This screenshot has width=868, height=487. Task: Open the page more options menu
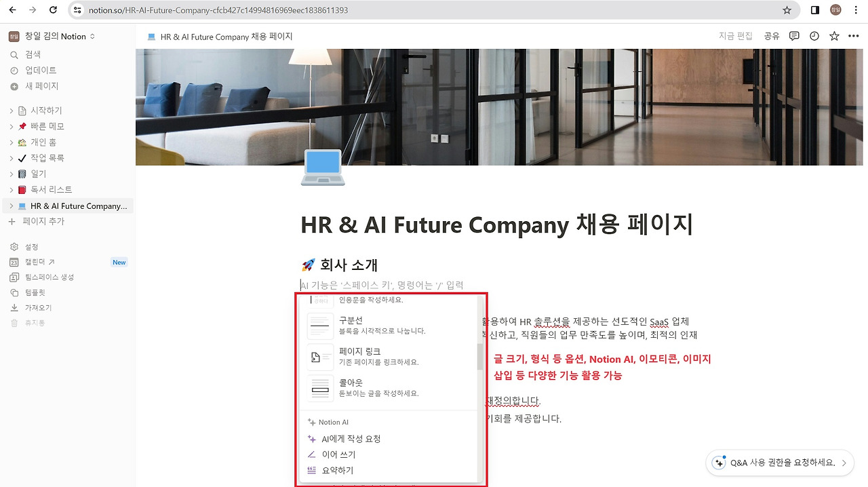853,37
